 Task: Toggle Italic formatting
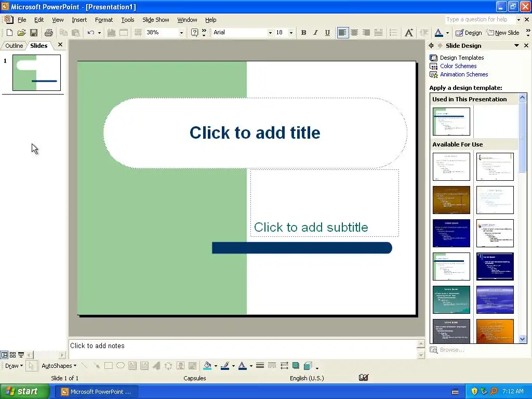point(315,33)
